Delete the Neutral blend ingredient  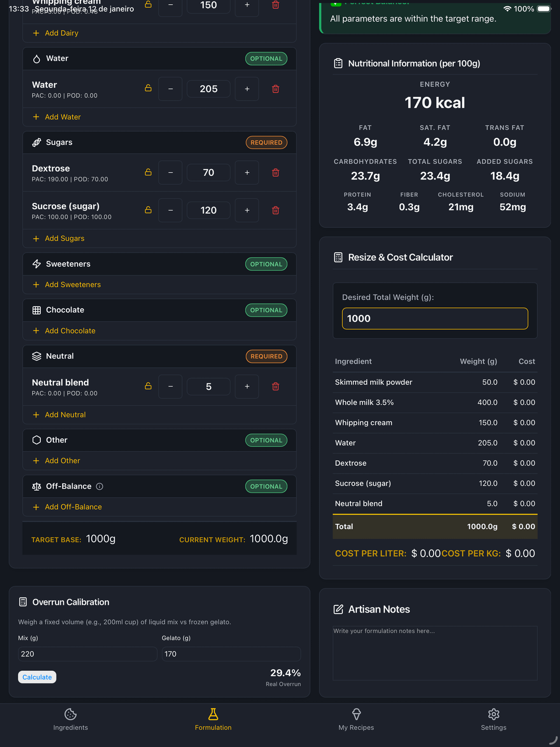click(275, 386)
